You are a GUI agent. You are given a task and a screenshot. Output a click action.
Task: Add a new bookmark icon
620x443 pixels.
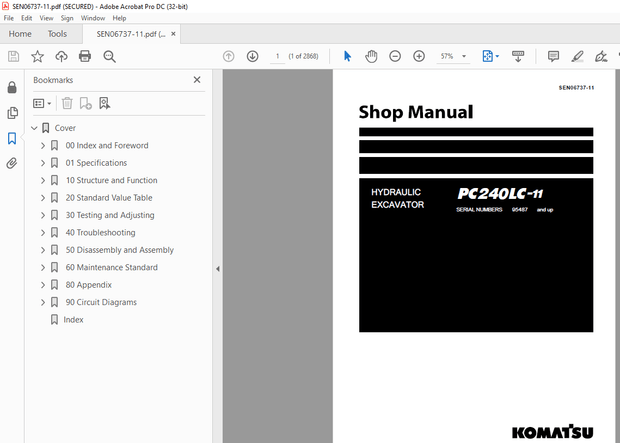click(x=85, y=103)
